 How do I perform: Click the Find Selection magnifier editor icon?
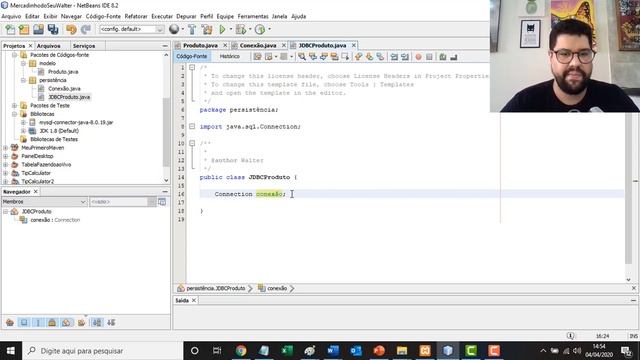(302, 57)
